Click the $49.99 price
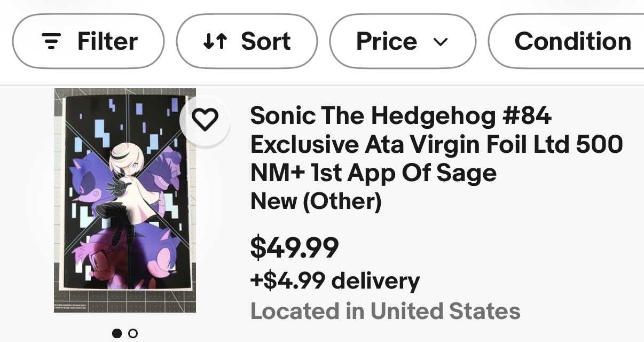The image size is (644, 342). [x=294, y=247]
